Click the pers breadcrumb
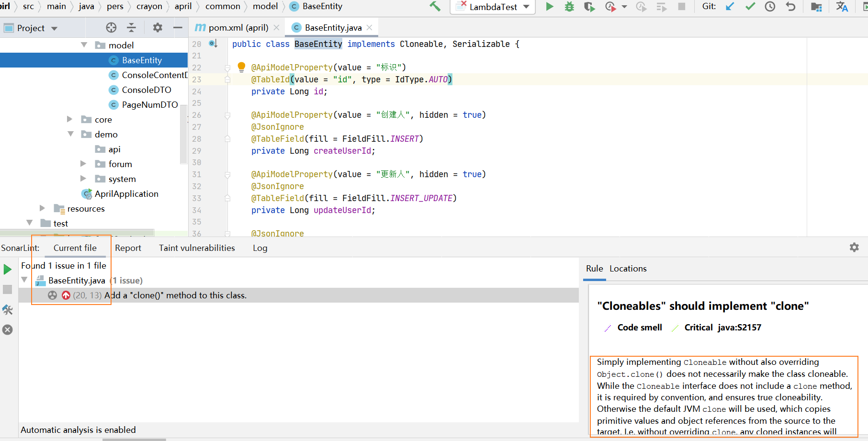868x441 pixels. pyautogui.click(x=115, y=6)
